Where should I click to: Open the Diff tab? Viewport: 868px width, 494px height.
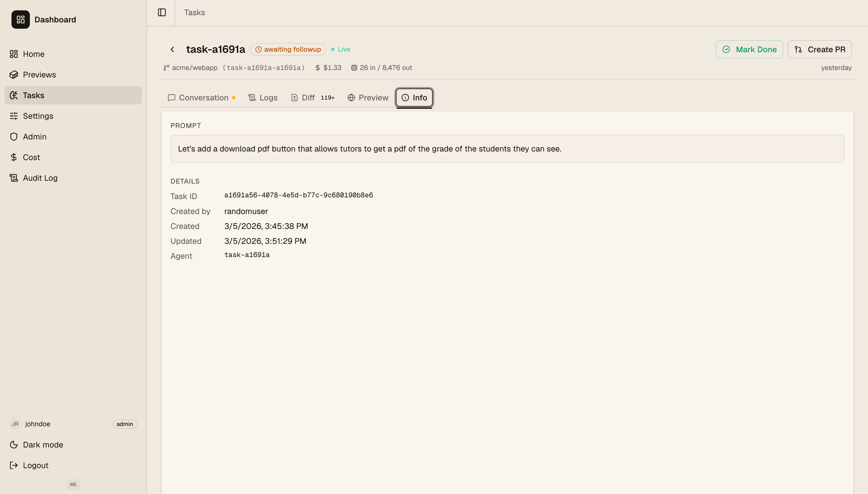pyautogui.click(x=308, y=98)
